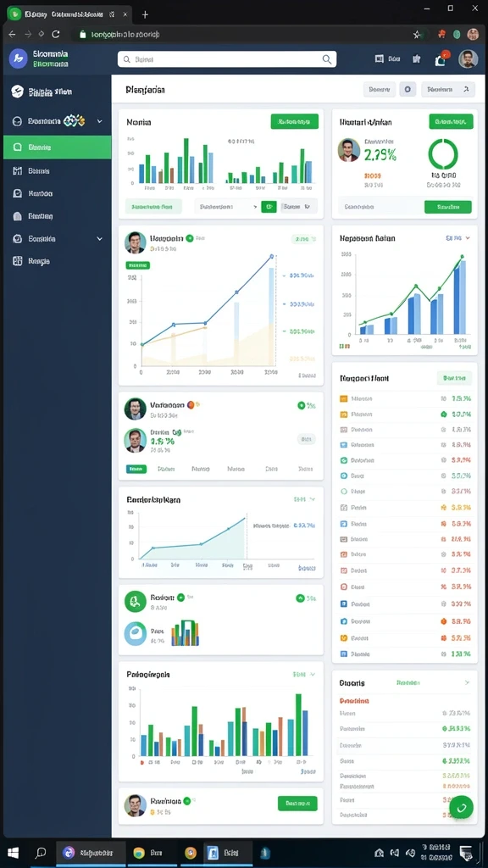Click inside the app search field
The height and width of the screenshot is (868, 488).
(x=227, y=59)
